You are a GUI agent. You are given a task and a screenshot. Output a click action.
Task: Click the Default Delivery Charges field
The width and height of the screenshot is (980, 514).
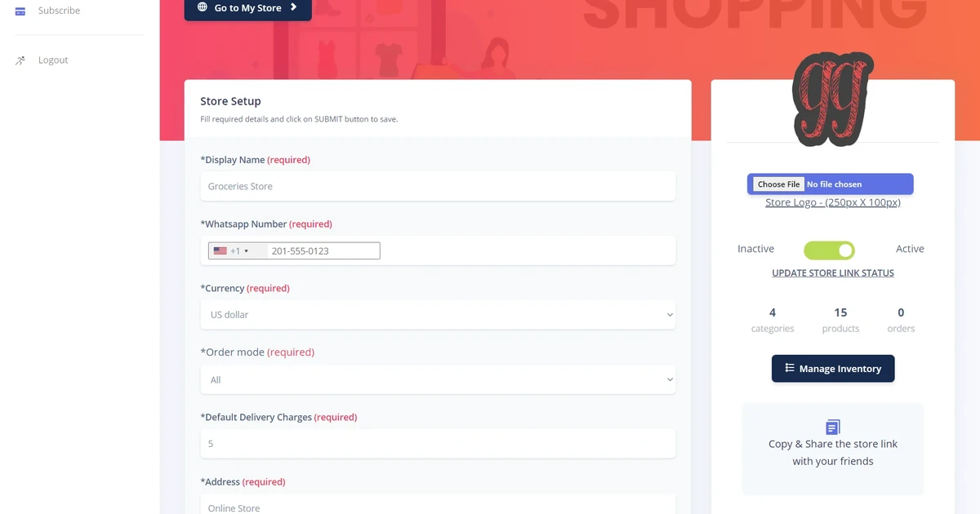coord(438,444)
